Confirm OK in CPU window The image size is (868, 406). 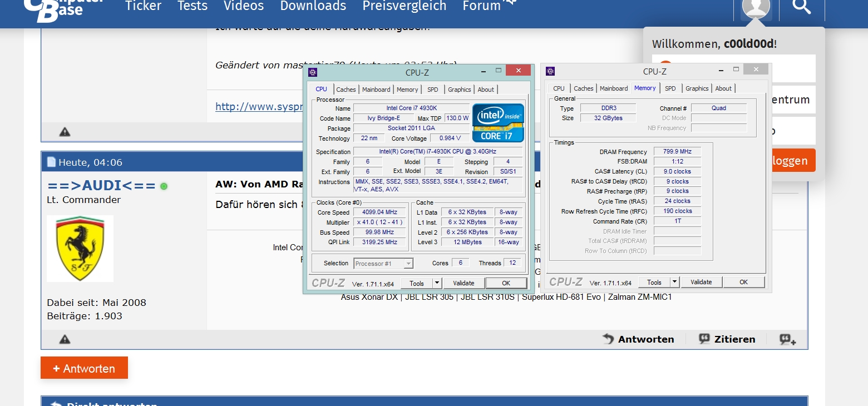506,283
